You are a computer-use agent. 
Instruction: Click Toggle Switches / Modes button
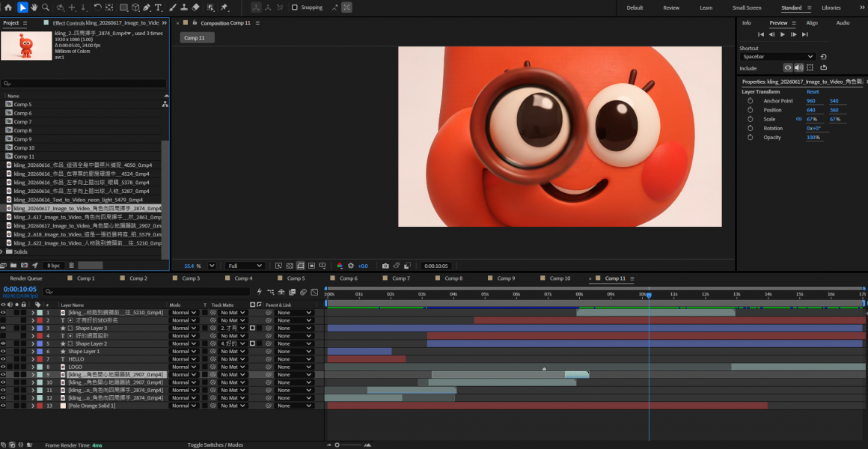[x=216, y=445]
